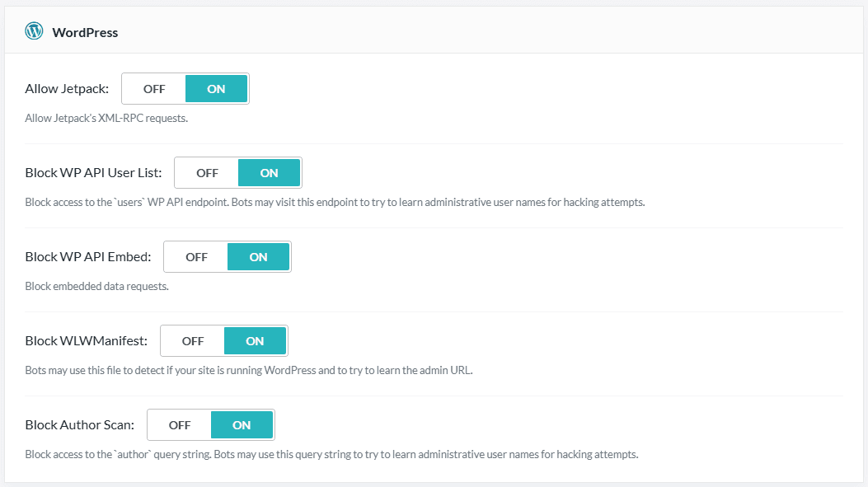Click the WordPress logo icon
The image size is (868, 487).
point(34,31)
